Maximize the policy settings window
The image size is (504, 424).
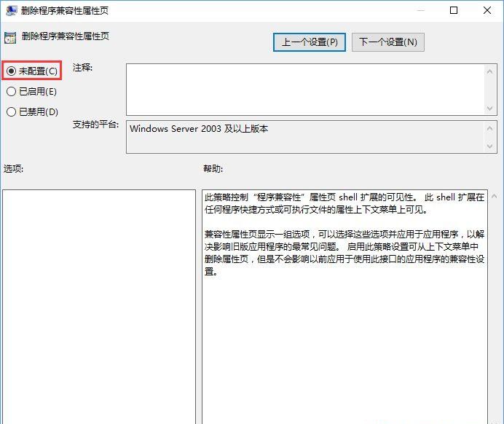point(454,10)
